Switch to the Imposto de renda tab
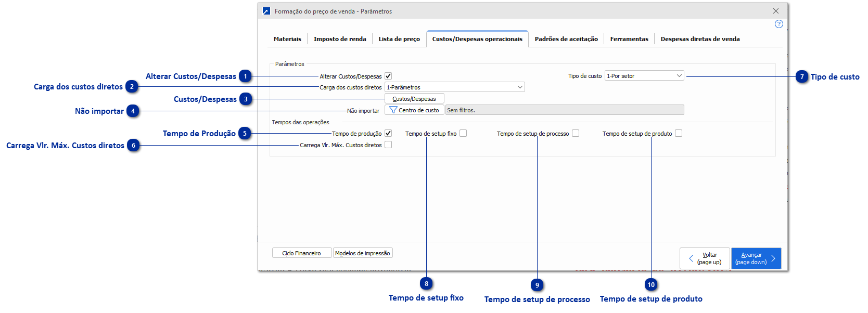 point(340,39)
